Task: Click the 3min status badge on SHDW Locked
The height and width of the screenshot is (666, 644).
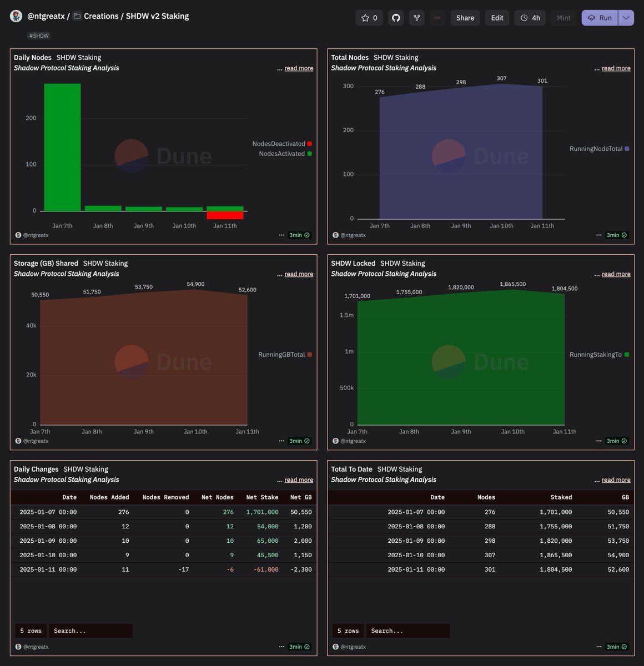Action: point(617,441)
